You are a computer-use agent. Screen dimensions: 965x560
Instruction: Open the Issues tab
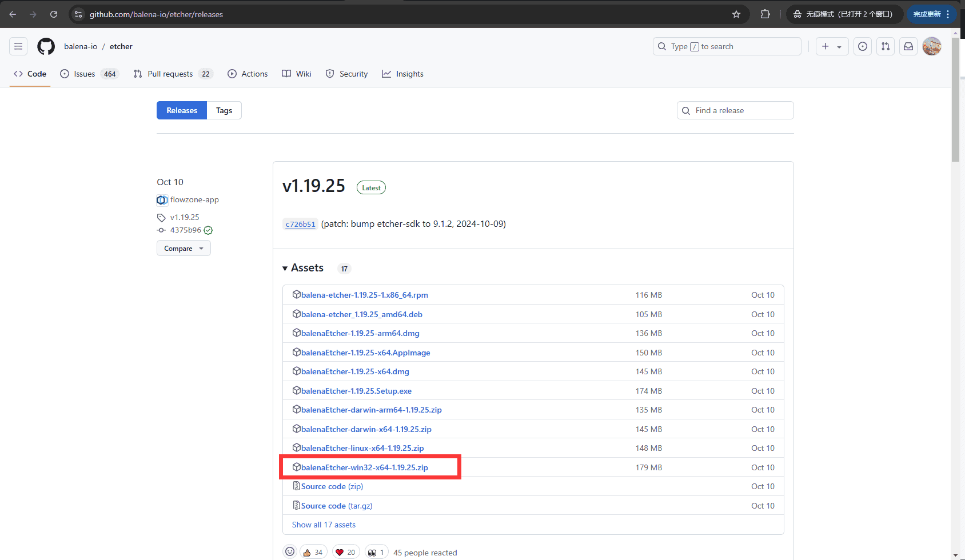(x=89, y=74)
